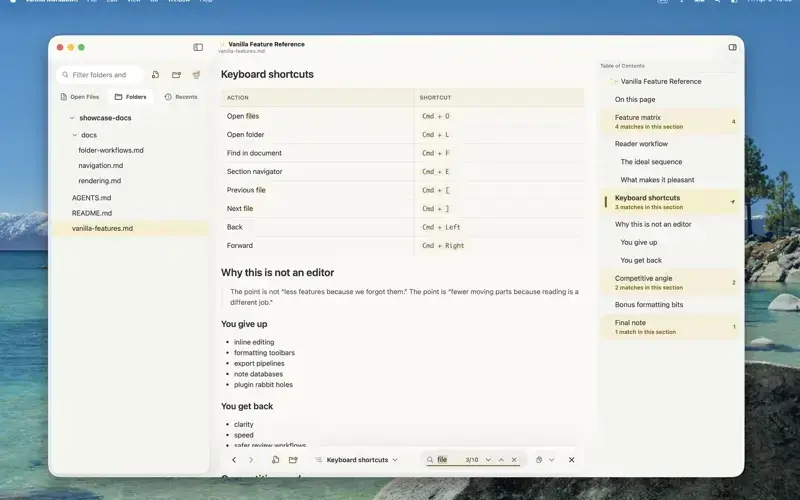Select Keyboard shortcuts in Table of Contents

coord(669,202)
